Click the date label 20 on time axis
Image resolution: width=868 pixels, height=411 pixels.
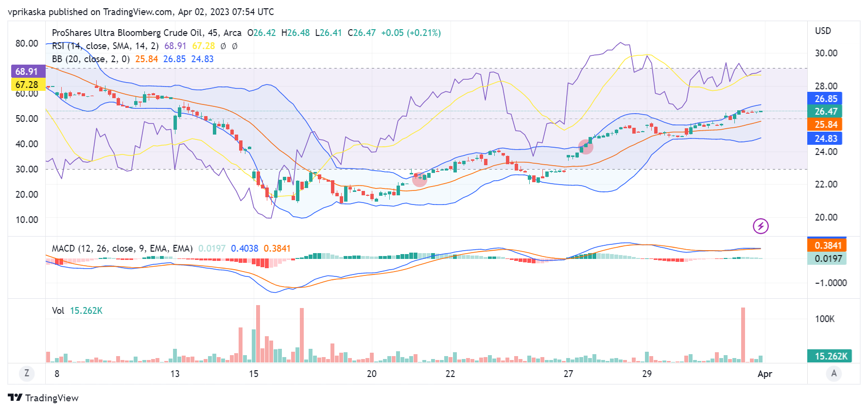click(372, 374)
